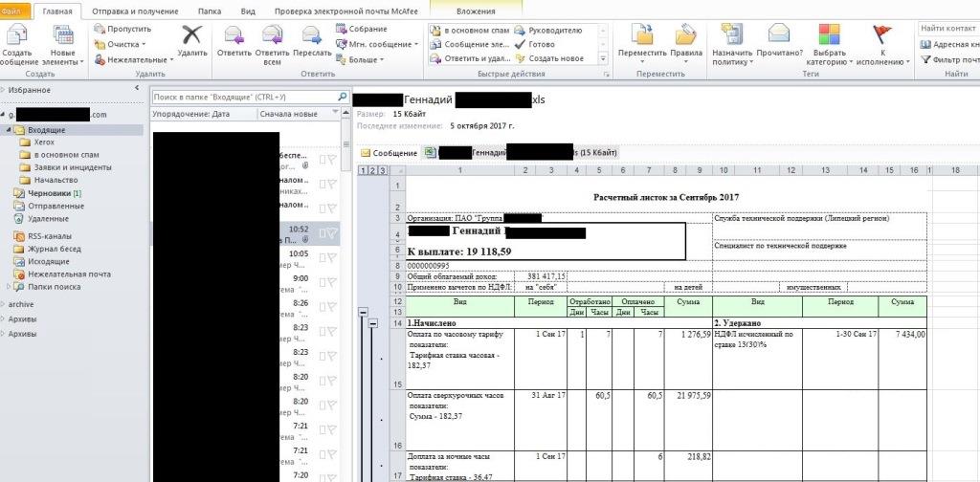Show the Сообщение message body

coord(389,153)
